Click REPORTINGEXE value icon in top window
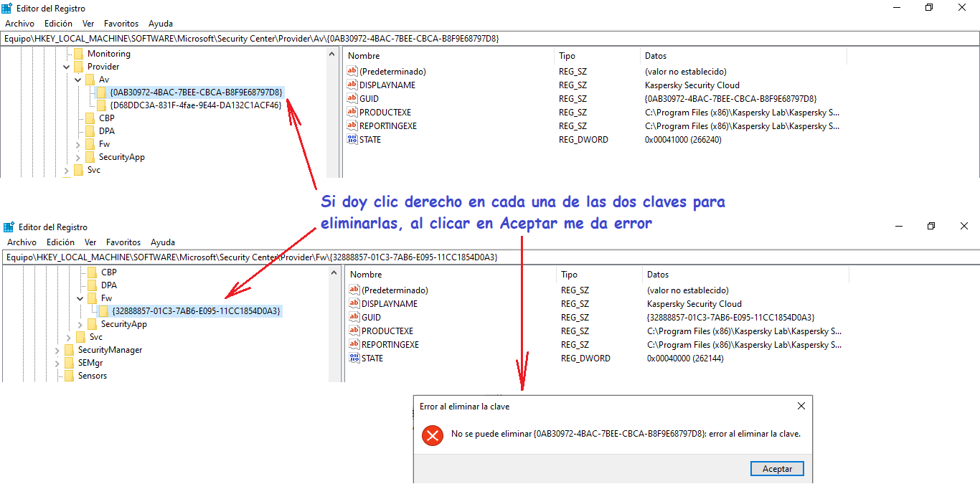This screenshot has width=980, height=484. tap(352, 125)
